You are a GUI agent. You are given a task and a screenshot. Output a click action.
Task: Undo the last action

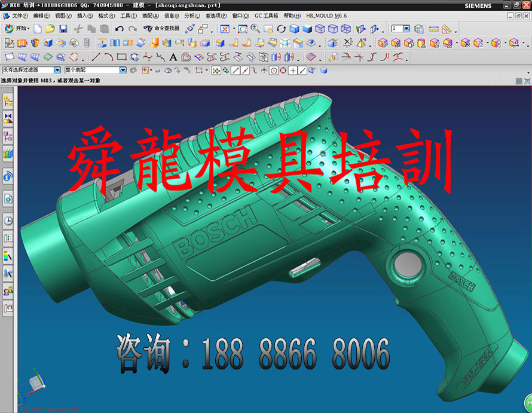tap(119, 29)
